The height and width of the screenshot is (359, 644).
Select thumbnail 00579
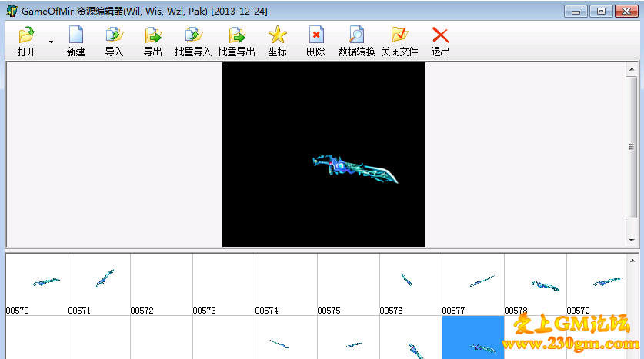click(597, 284)
